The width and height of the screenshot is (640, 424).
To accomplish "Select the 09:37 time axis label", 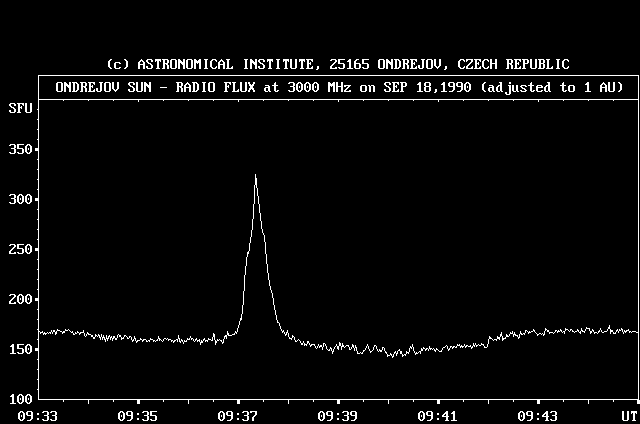I will point(238,414).
